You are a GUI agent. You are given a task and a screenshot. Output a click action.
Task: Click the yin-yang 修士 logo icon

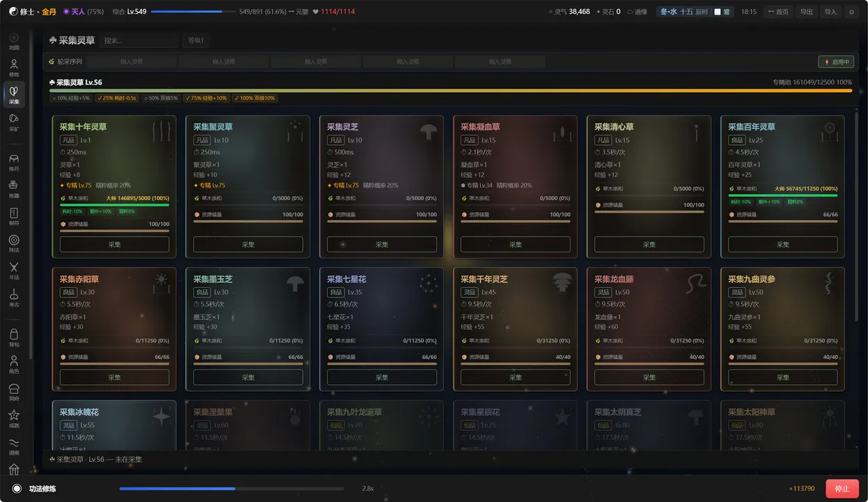(13, 12)
